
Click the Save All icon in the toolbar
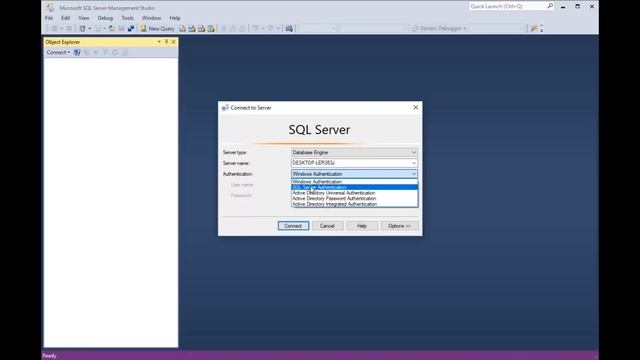[131, 29]
